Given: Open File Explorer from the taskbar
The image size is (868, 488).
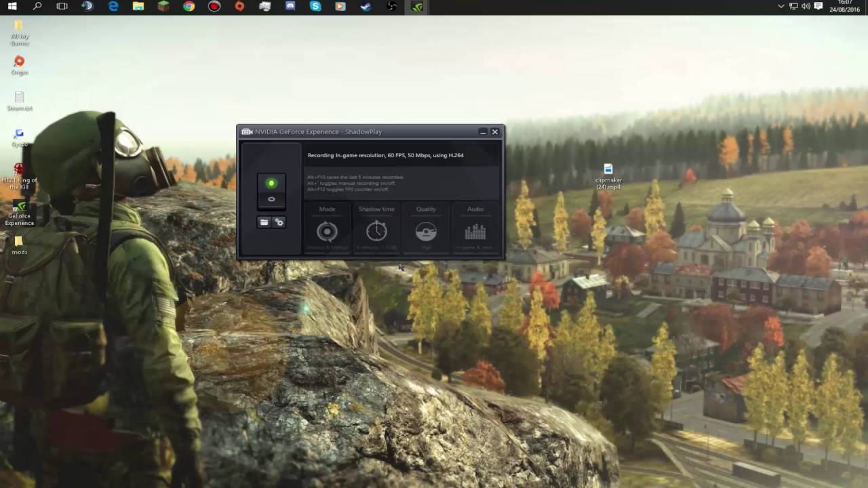Looking at the screenshot, I should tap(138, 7).
